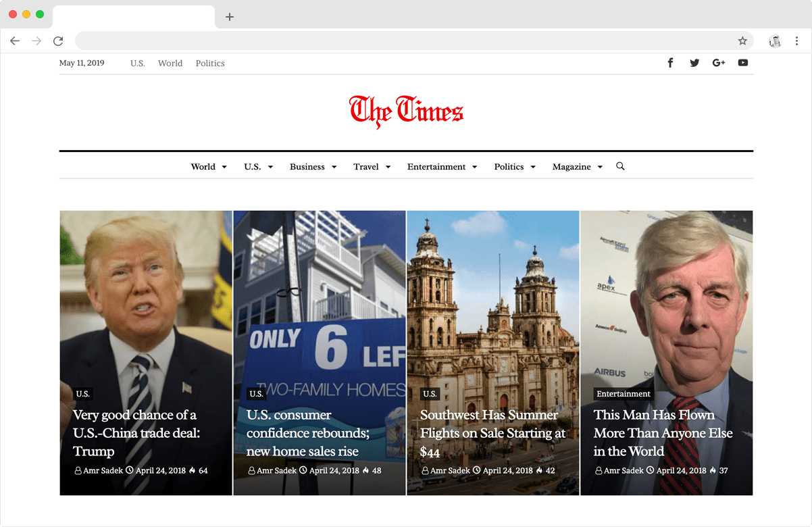
Task: Select U.S. in the top bar
Action: (x=138, y=64)
